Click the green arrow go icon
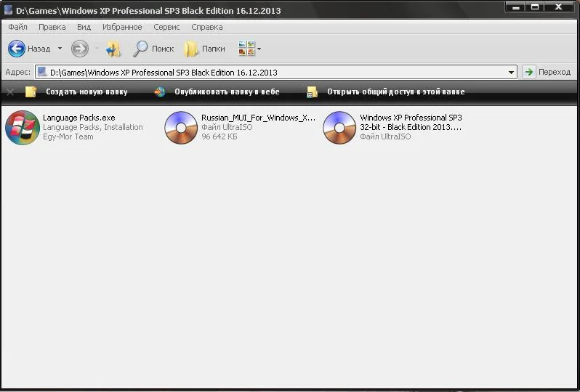The height and width of the screenshot is (392, 580). click(529, 72)
